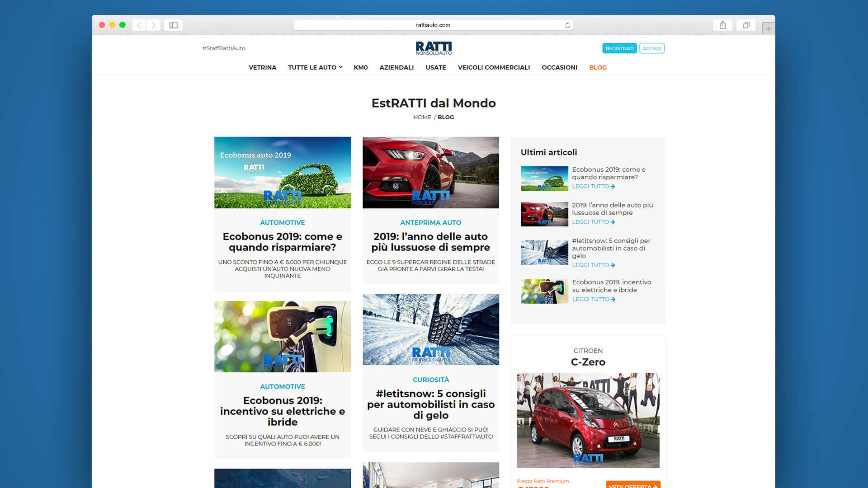This screenshot has height=488, width=868.
Task: Show all tabs overview icon
Action: (x=746, y=25)
